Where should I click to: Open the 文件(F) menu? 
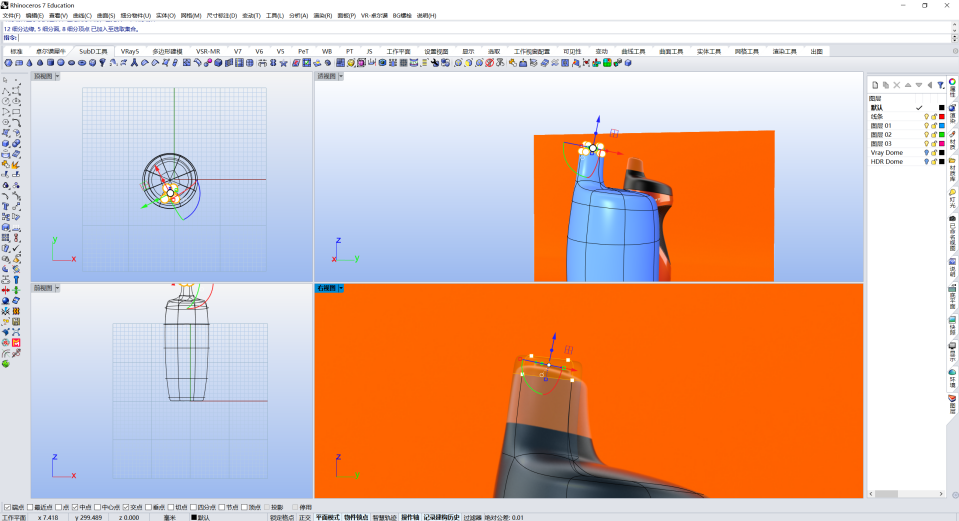11,15
